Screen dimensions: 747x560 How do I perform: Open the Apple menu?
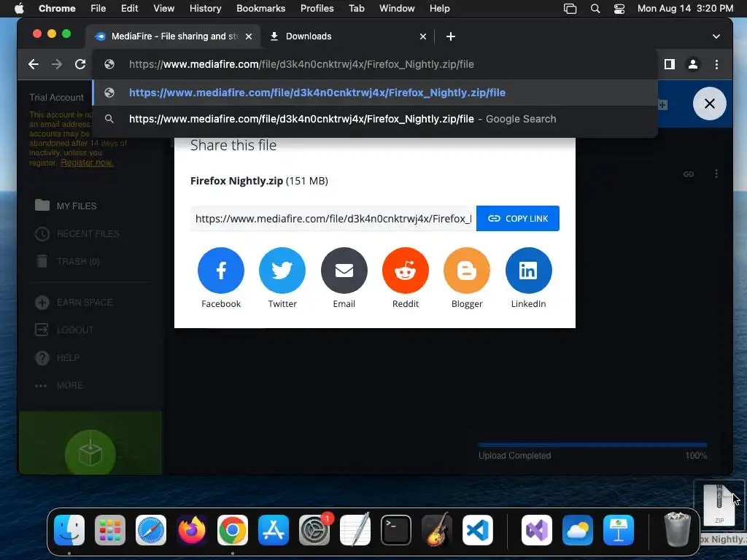click(x=19, y=8)
